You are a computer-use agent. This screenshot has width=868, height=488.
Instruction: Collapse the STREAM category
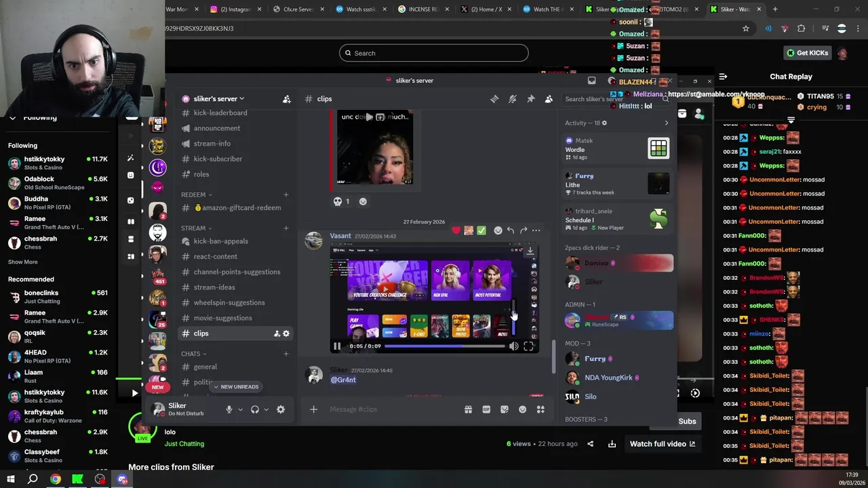197,228
